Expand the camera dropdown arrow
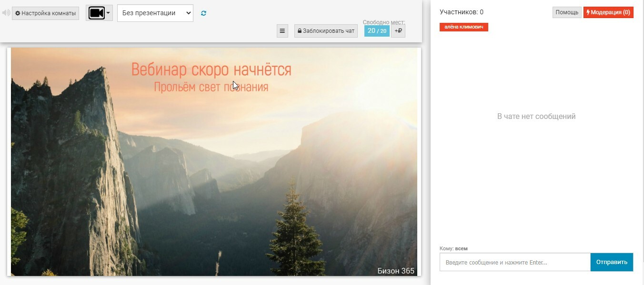The height and width of the screenshot is (285, 644). [108, 13]
